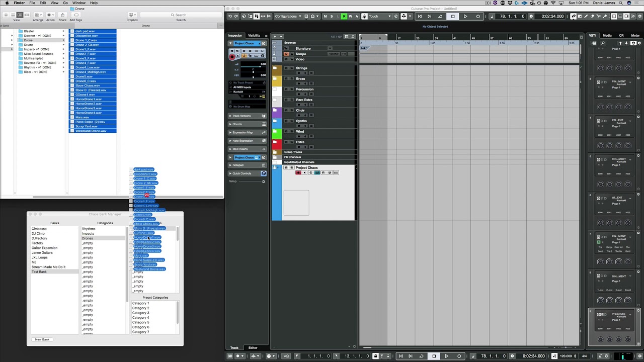Image resolution: width=644 pixels, height=362 pixels.
Task: Expand Notepad inspector section
Action: pos(248,165)
